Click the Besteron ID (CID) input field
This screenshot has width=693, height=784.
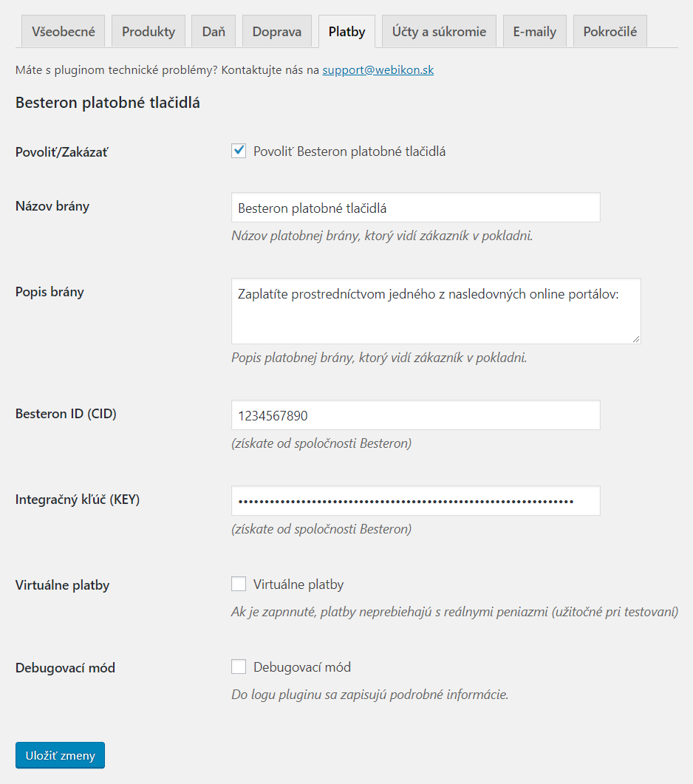(x=415, y=416)
